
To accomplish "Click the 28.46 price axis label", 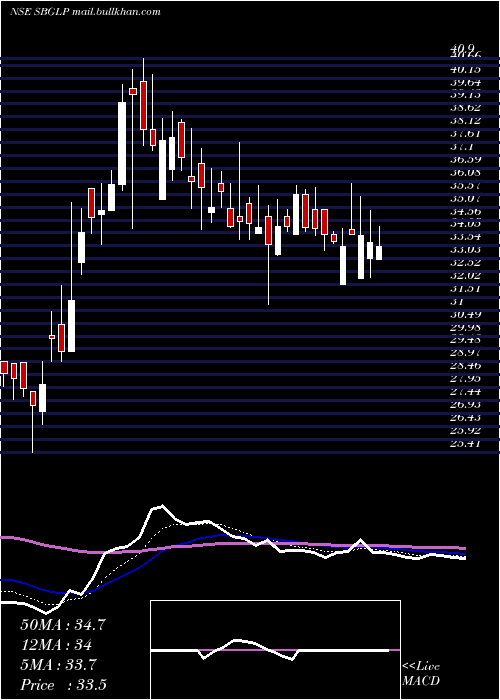I will click(x=465, y=366).
